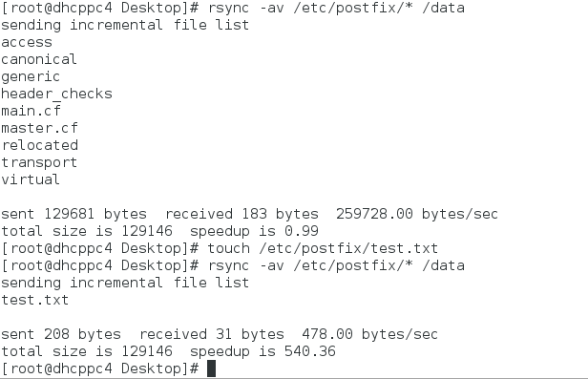
Task: Click the second rsync -av command line
Action: [x=233, y=265]
